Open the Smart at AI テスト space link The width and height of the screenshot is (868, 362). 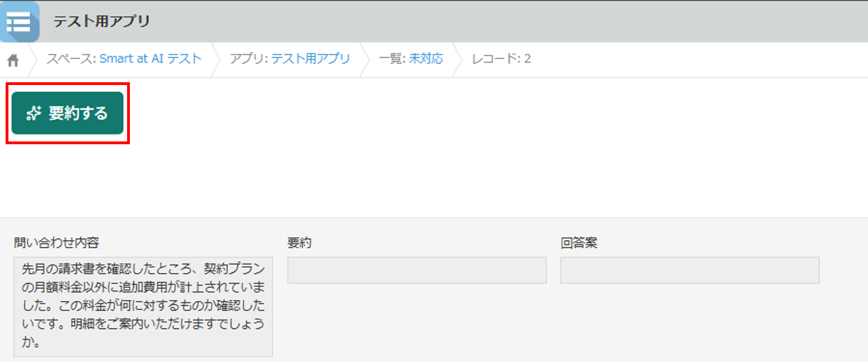coord(150,59)
